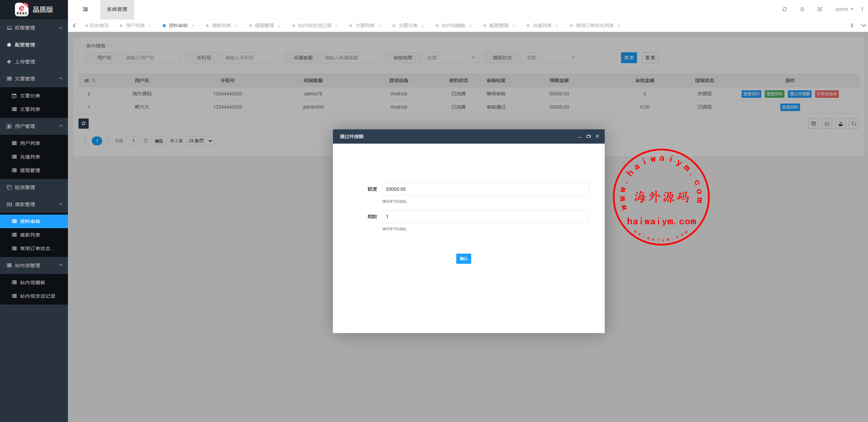The width and height of the screenshot is (868, 422).
Task: Click the 额度 amount input field
Action: click(485, 189)
